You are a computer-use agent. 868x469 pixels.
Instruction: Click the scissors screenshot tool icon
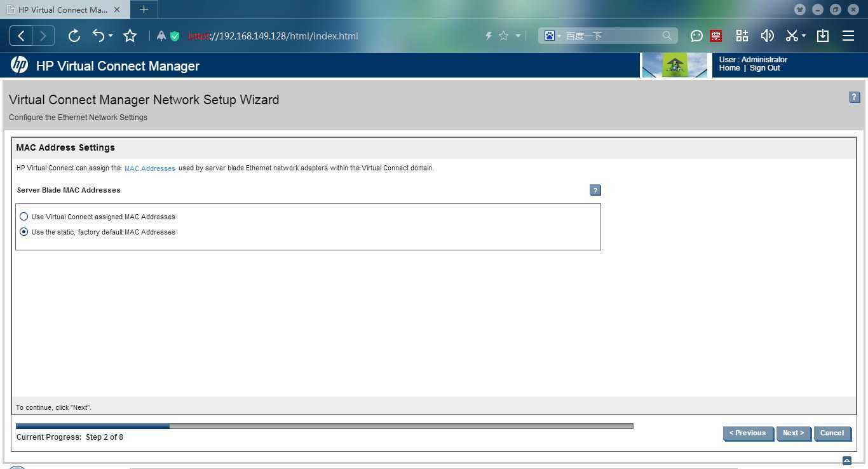(x=792, y=36)
